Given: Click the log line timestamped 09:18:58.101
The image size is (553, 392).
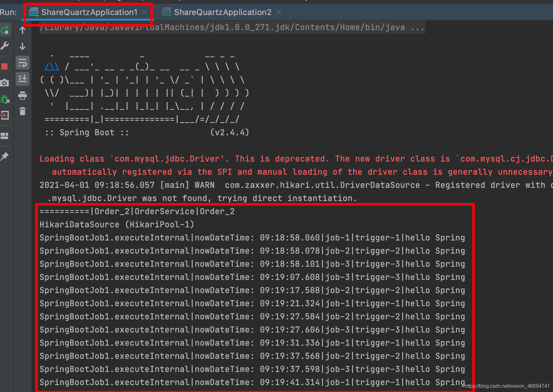Looking at the screenshot, I should coord(252,264).
